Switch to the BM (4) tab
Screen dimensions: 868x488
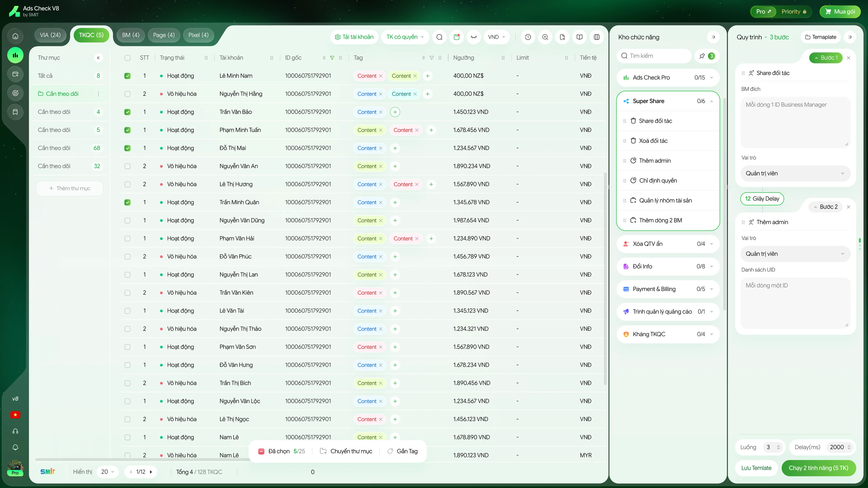point(131,35)
